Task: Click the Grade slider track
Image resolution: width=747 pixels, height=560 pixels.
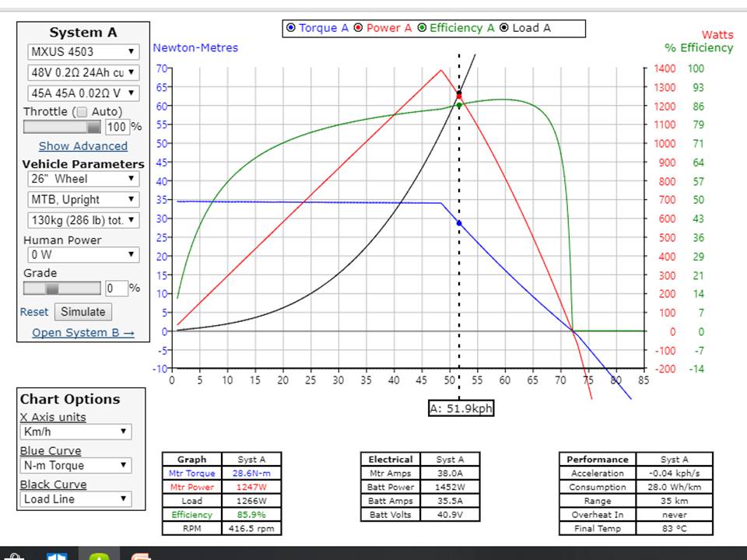Action: (x=62, y=288)
